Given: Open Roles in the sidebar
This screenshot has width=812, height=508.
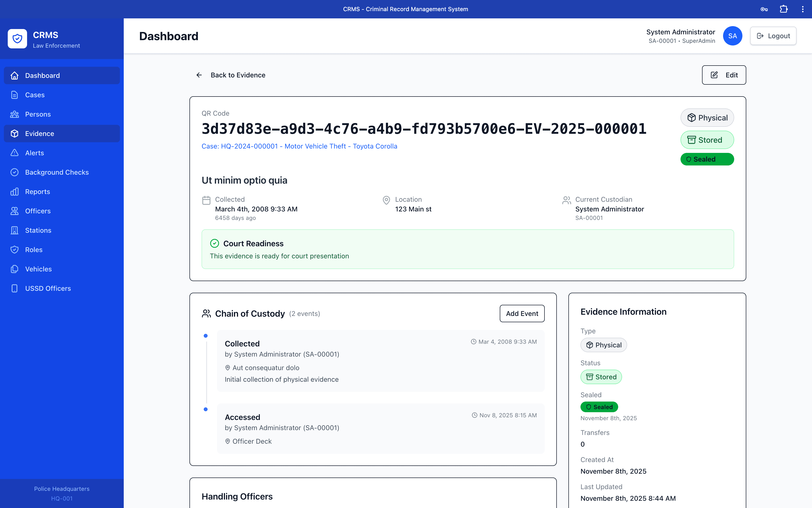Looking at the screenshot, I should pyautogui.click(x=62, y=250).
